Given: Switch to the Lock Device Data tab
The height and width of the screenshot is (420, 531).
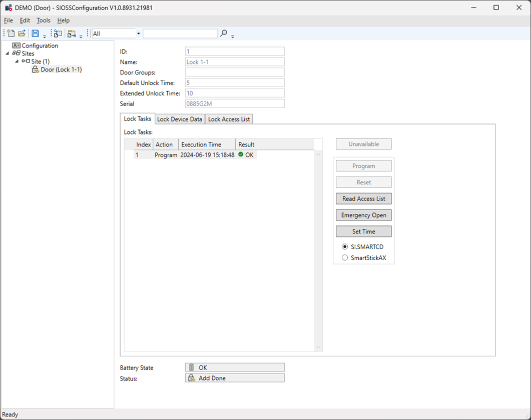Looking at the screenshot, I should coord(180,119).
